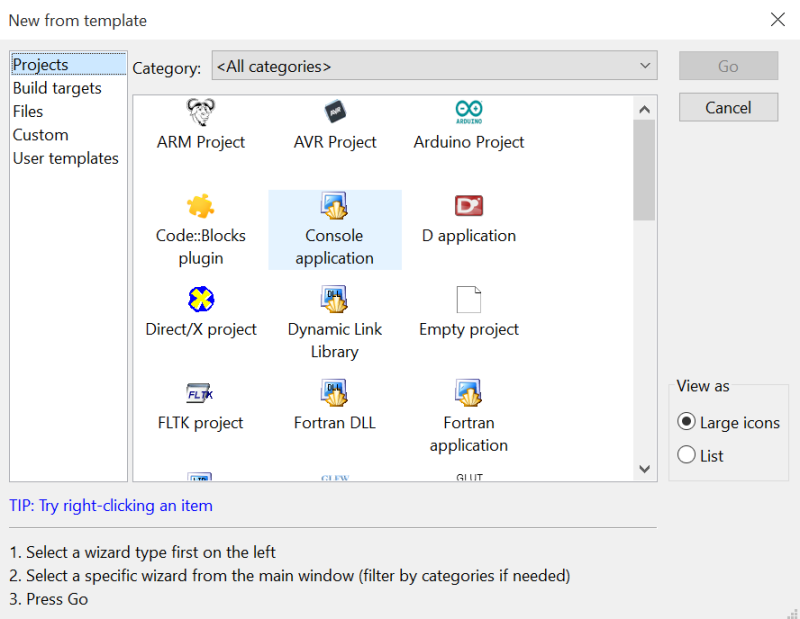800x619 pixels.
Task: Select the ARM Project GNU icon
Action: (x=201, y=112)
